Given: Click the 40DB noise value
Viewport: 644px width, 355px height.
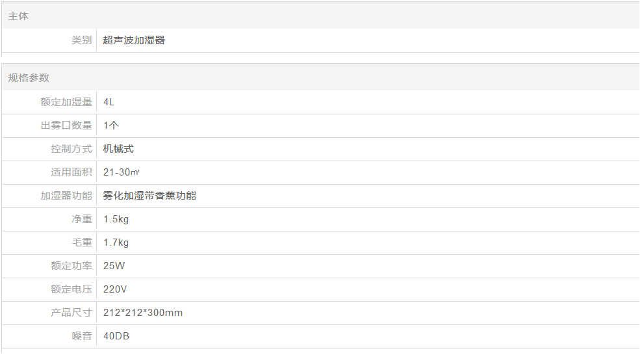Looking at the screenshot, I should pos(116,335).
